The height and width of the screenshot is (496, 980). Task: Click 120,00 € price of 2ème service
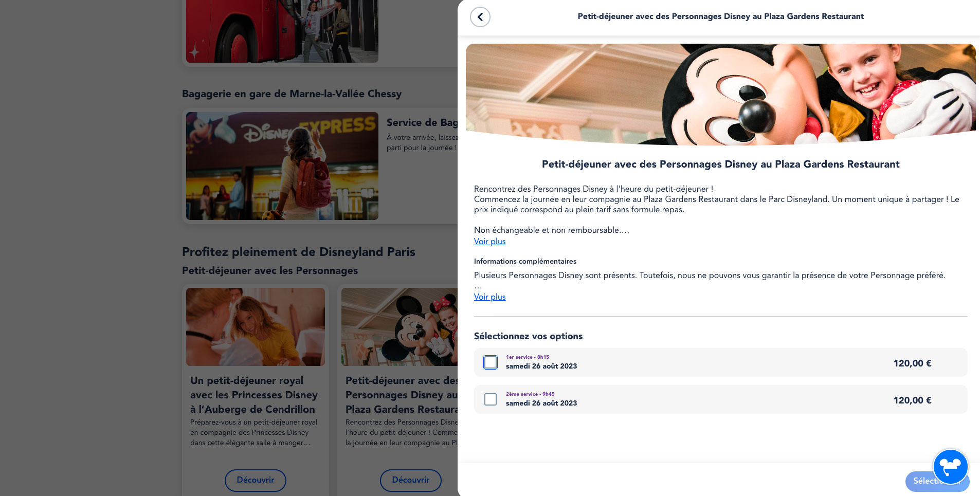[912, 400]
